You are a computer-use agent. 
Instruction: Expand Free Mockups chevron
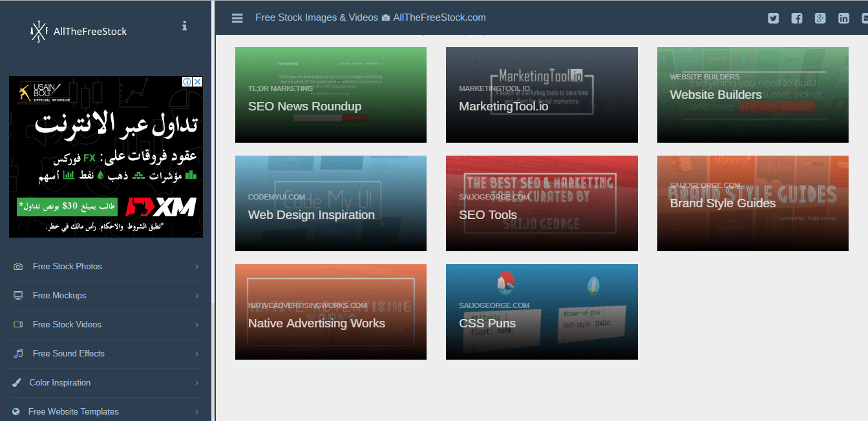[196, 296]
